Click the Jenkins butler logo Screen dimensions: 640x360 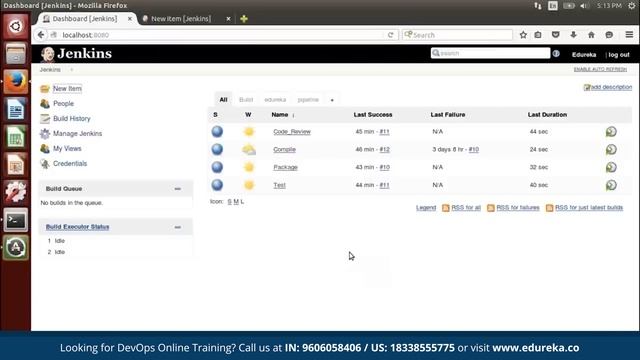[47, 54]
